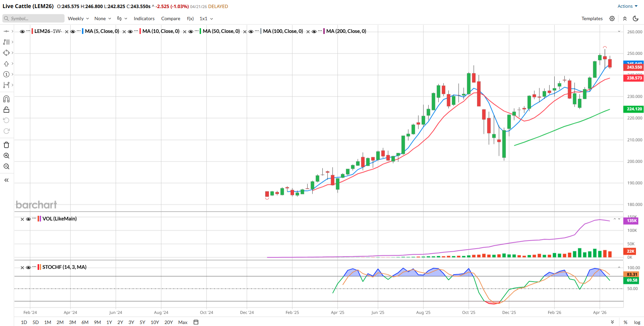
Task: Hide the MA (50, Close, 0) line
Action: tap(191, 32)
